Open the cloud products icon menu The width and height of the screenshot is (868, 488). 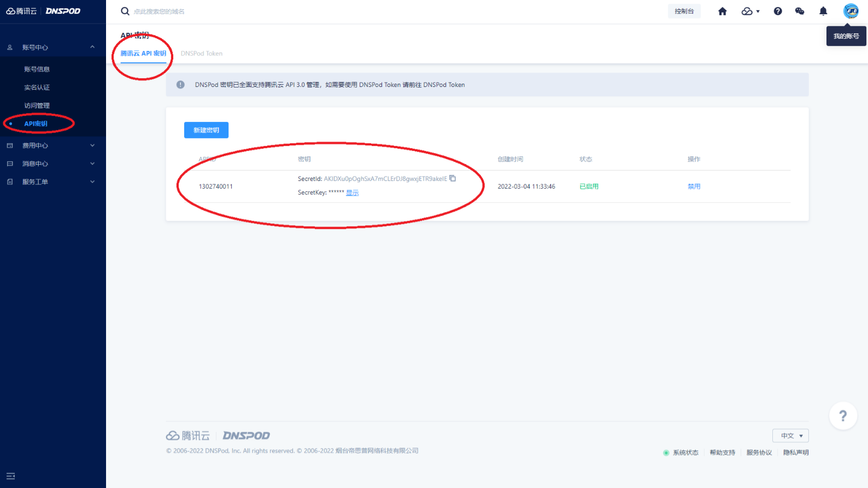750,11
